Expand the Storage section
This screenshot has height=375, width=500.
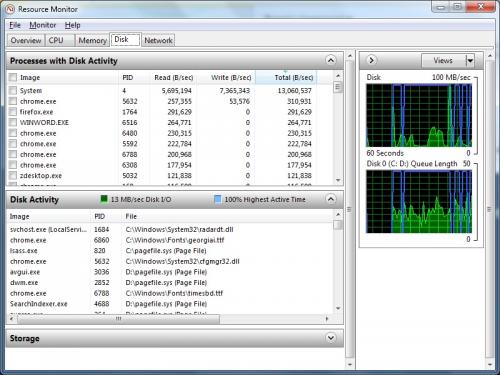330,338
